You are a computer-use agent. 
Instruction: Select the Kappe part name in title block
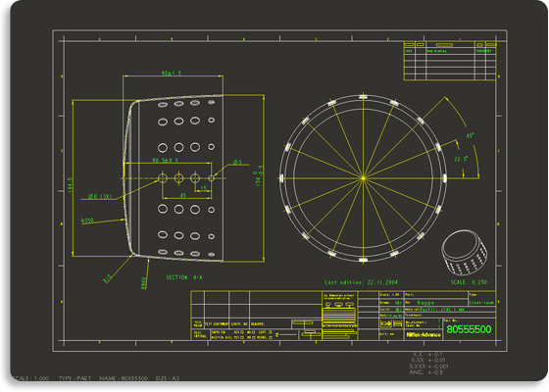pyautogui.click(x=425, y=303)
